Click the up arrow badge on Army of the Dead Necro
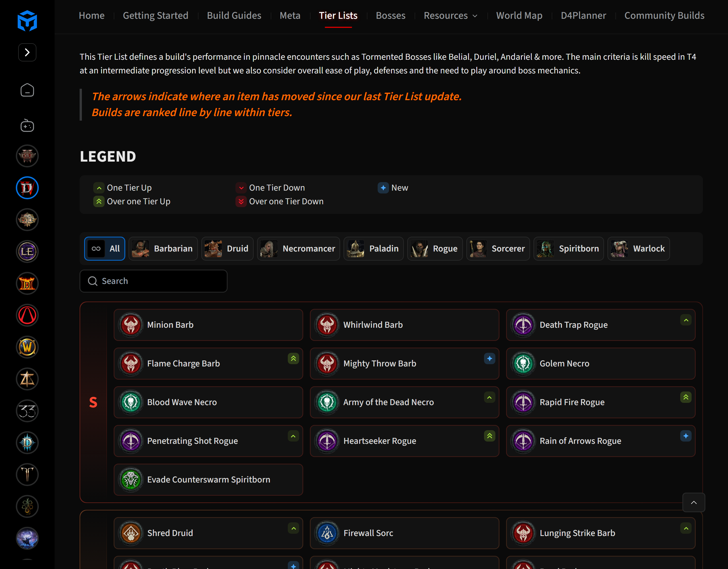The width and height of the screenshot is (728, 569). 489,397
